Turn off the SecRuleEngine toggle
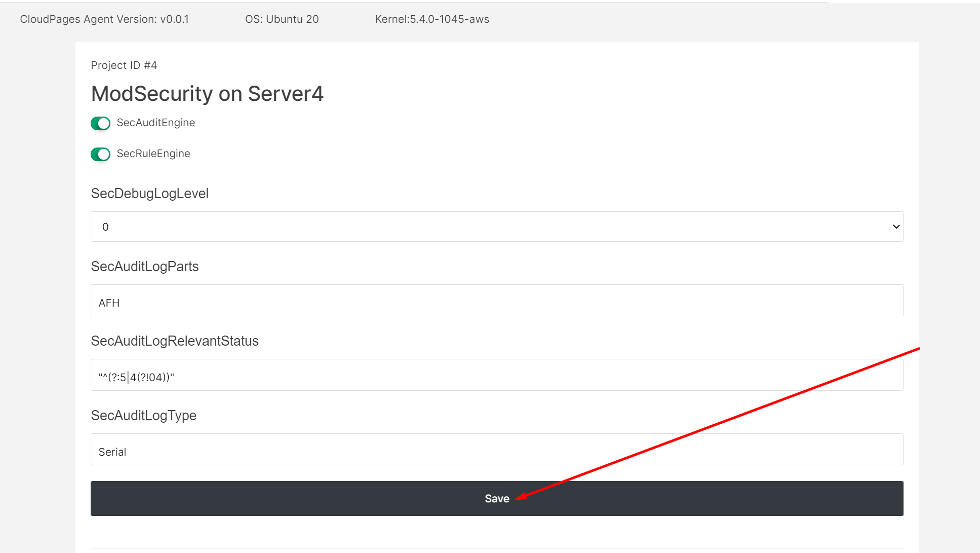 (x=100, y=154)
